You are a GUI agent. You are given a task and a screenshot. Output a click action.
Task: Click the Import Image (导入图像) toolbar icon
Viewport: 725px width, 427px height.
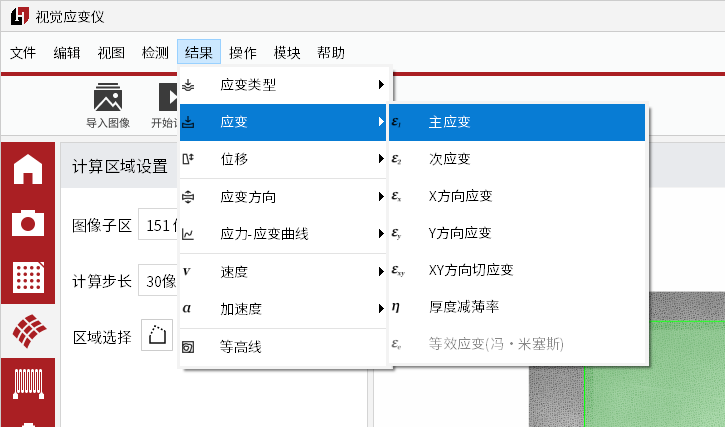tap(108, 104)
